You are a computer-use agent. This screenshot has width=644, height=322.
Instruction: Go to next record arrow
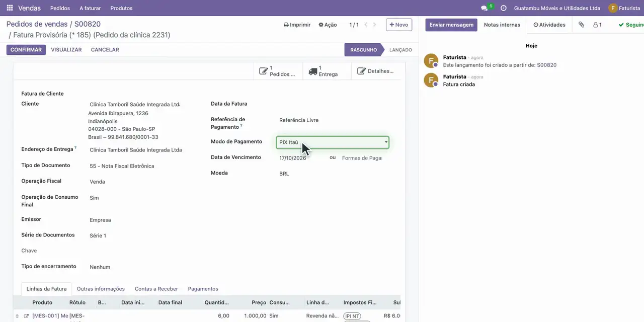(374, 25)
